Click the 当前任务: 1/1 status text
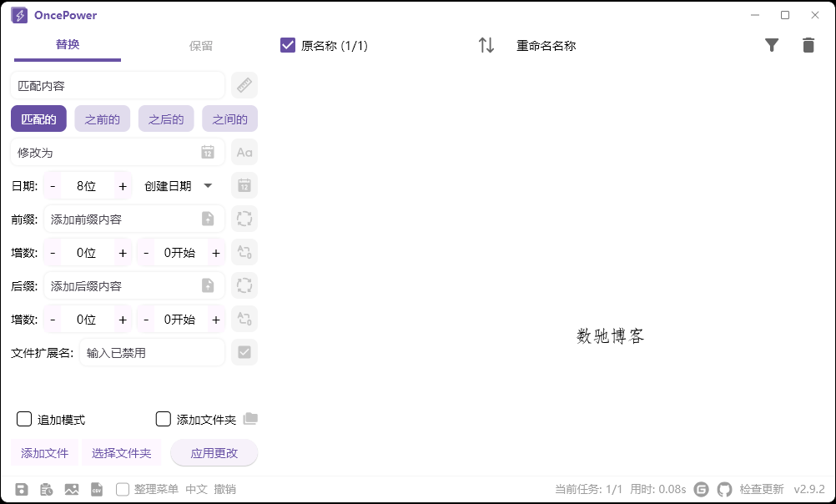This screenshot has width=836, height=504. (588, 489)
